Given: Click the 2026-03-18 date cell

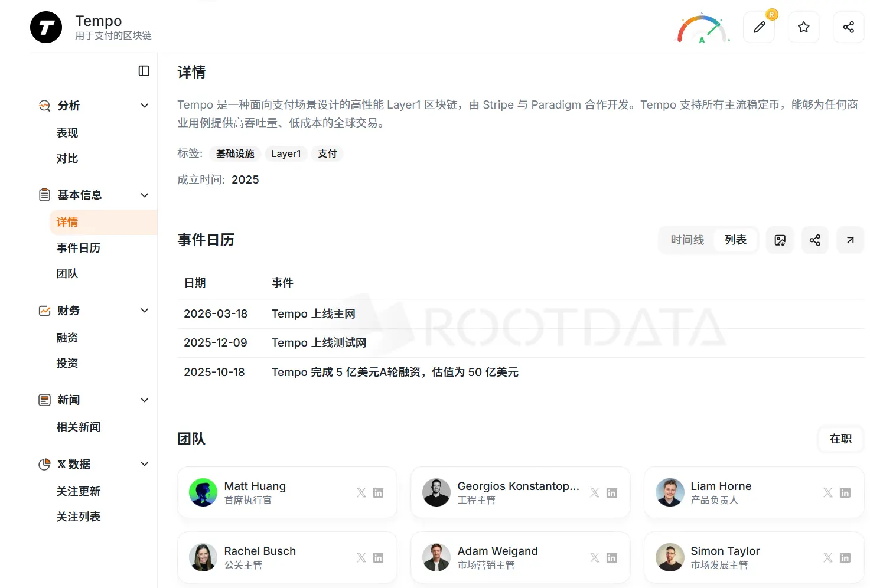Looking at the screenshot, I should pyautogui.click(x=216, y=313).
